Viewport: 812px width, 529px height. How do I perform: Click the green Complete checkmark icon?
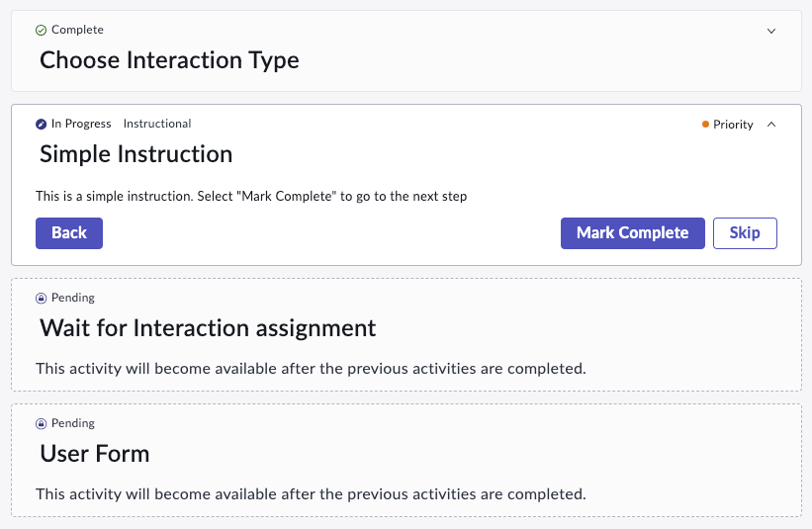click(x=41, y=31)
